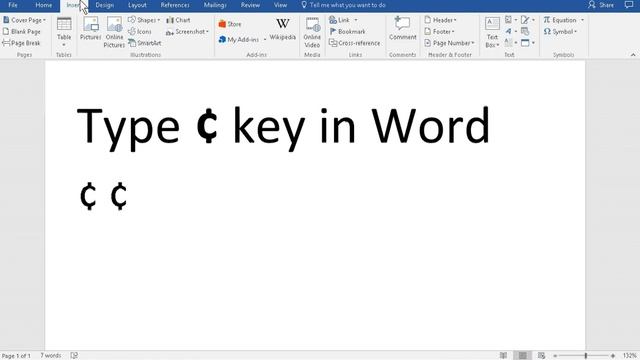Insert a Cross-reference
This screenshot has width=640, height=360.
click(354, 43)
